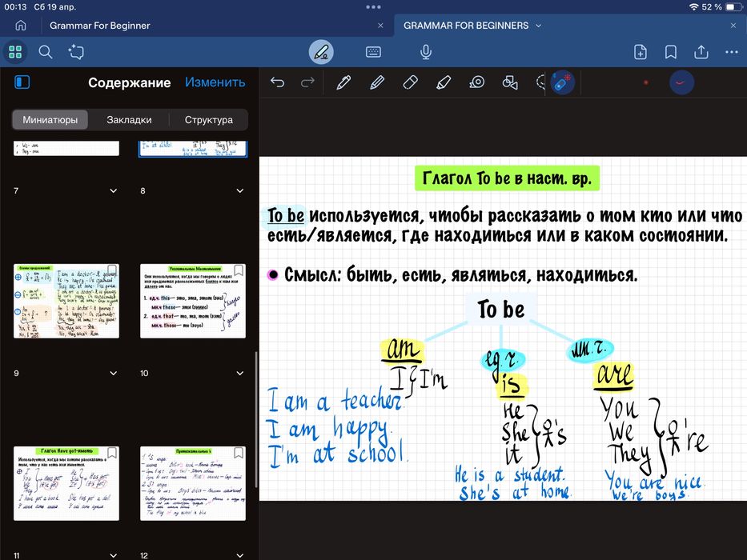
Task: Toggle bookmark on page 10 thumbnail
Action: (239, 270)
